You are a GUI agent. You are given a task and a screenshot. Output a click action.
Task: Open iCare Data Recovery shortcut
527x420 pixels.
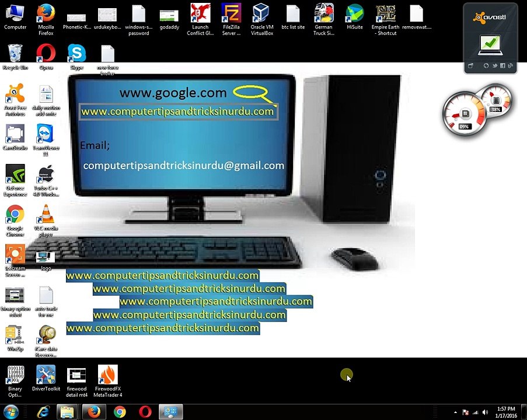coord(46,341)
